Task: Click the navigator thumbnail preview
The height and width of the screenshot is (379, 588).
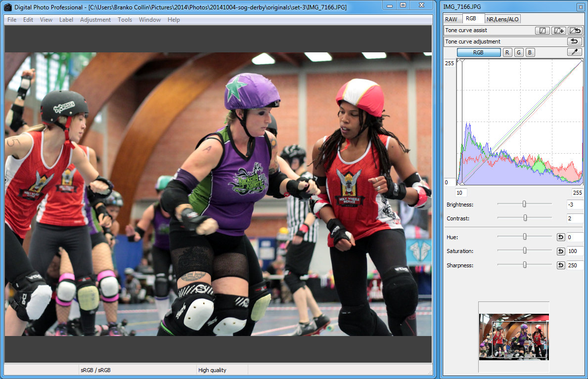Action: pos(514,336)
